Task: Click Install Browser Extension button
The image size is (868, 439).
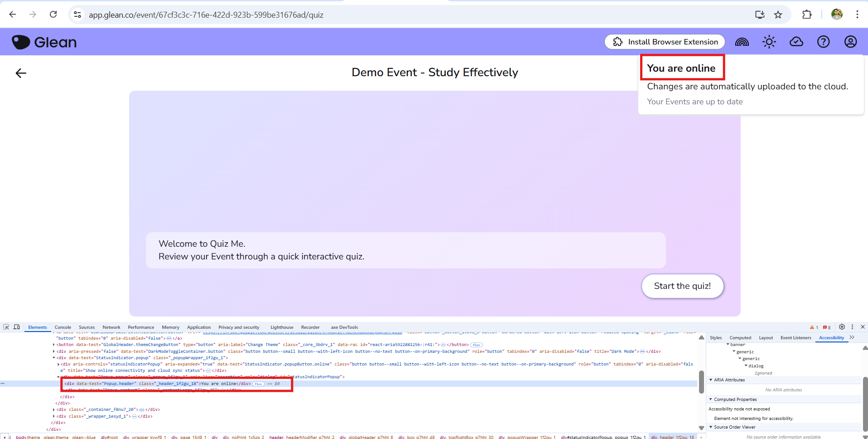Action: (x=665, y=42)
